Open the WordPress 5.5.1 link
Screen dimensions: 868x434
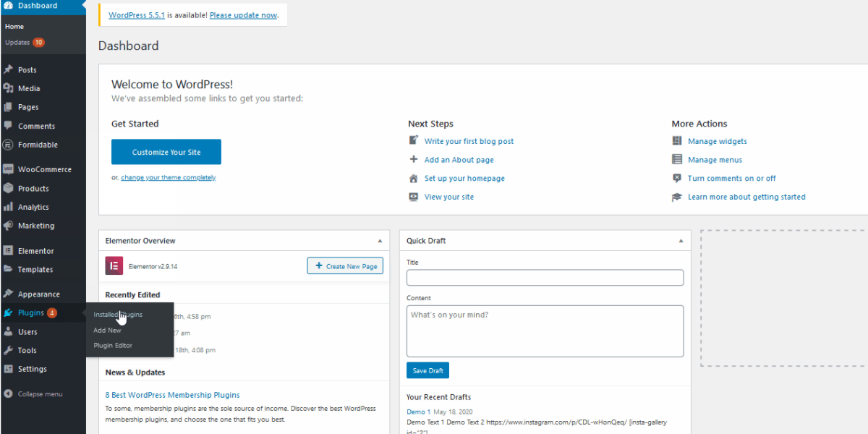137,15
